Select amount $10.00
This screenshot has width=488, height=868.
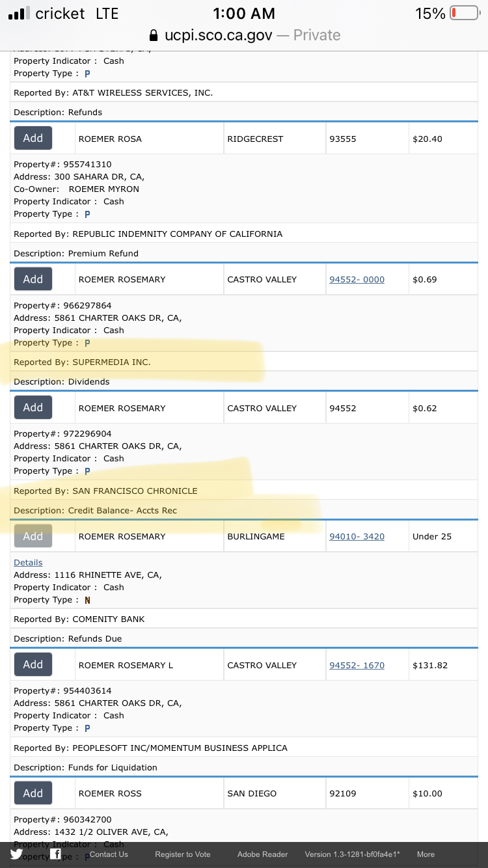427,793
